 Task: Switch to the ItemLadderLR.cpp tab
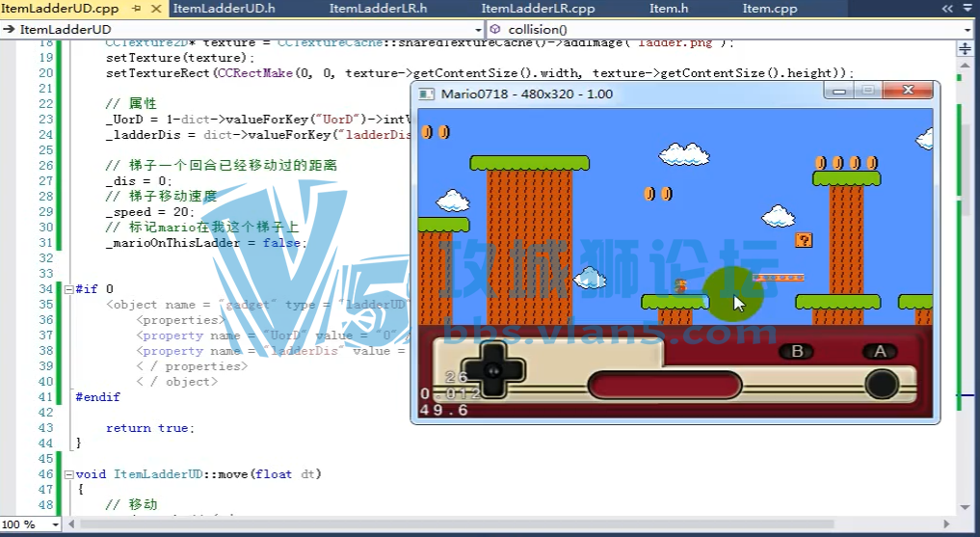coord(538,9)
